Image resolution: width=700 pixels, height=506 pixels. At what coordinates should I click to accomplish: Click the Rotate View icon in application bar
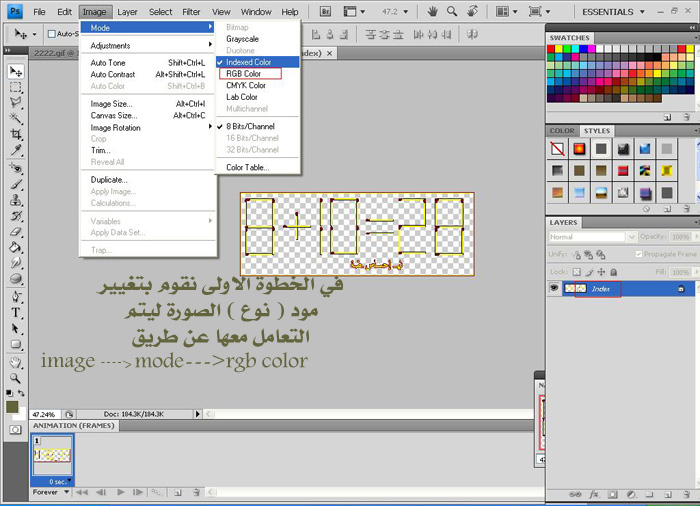point(472,12)
